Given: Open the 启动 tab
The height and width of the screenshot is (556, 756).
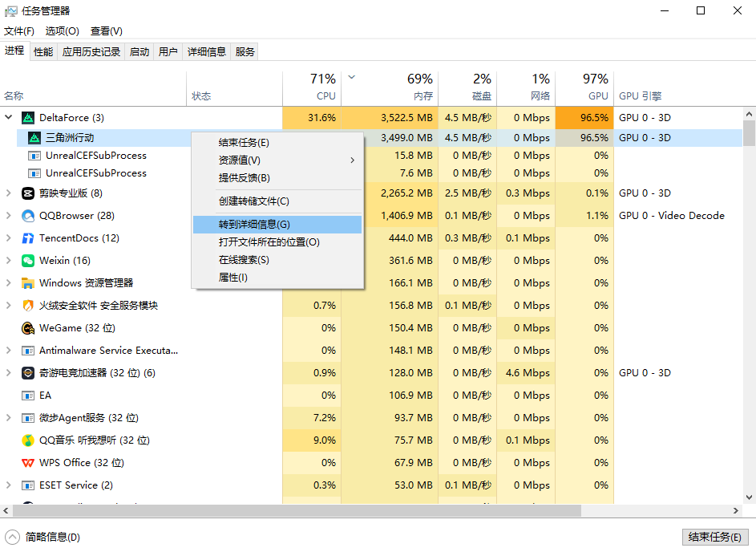Looking at the screenshot, I should pos(139,51).
